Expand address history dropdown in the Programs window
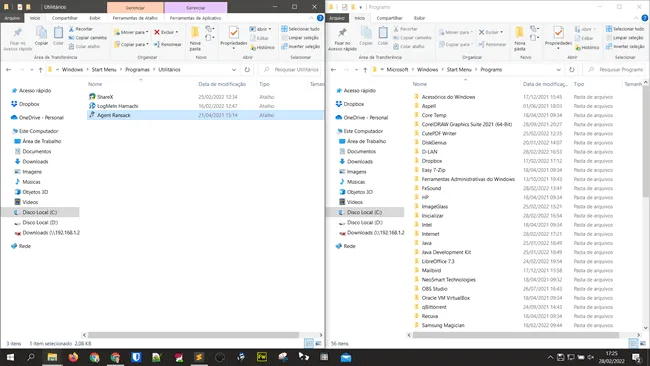 (558, 70)
